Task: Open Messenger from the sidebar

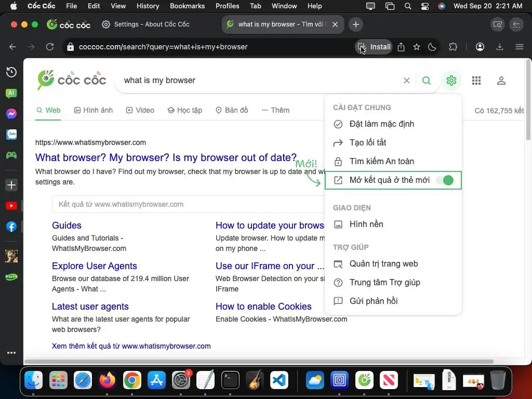Action: 11,114
